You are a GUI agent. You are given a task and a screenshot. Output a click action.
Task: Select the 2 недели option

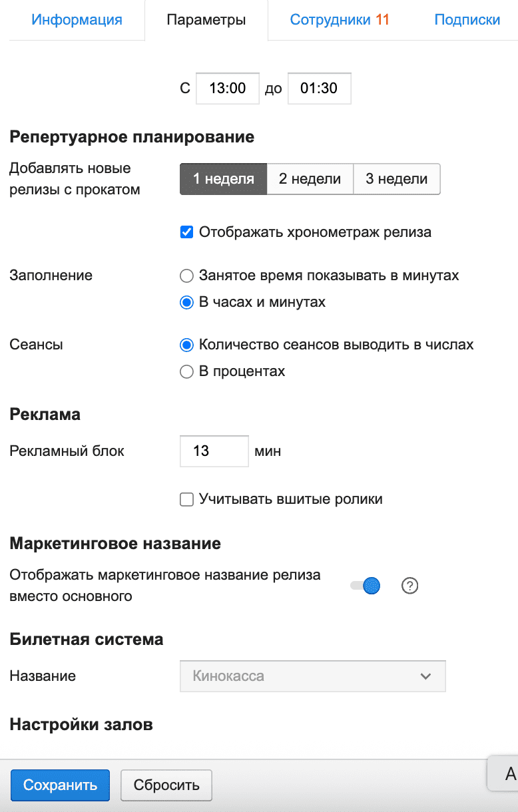pyautogui.click(x=310, y=179)
